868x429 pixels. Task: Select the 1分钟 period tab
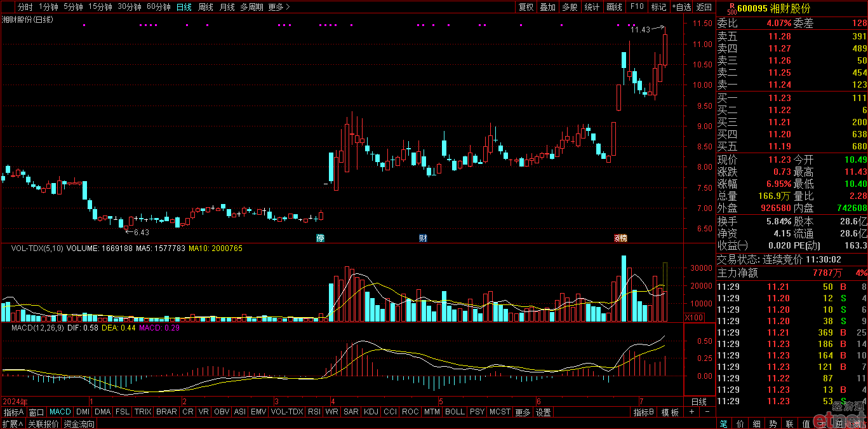coord(48,7)
